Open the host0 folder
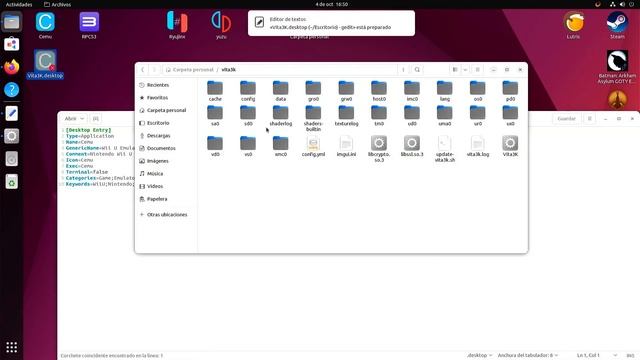The height and width of the screenshot is (360, 640). coord(379,91)
